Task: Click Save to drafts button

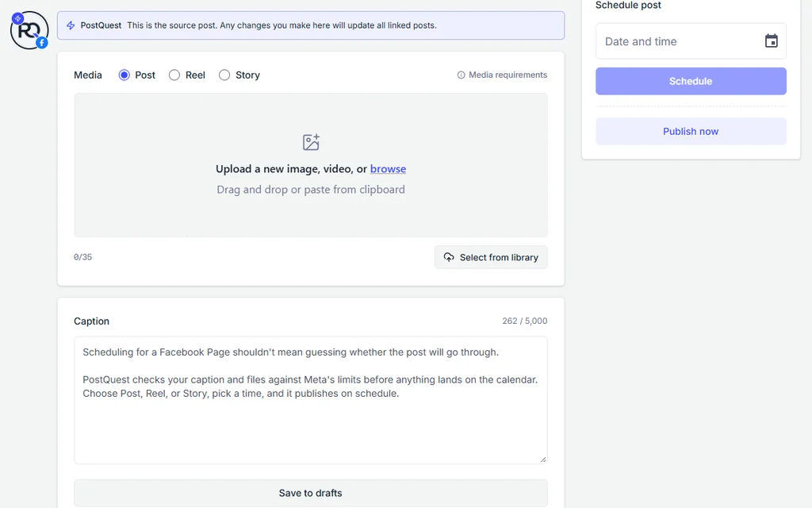Action: point(311,493)
